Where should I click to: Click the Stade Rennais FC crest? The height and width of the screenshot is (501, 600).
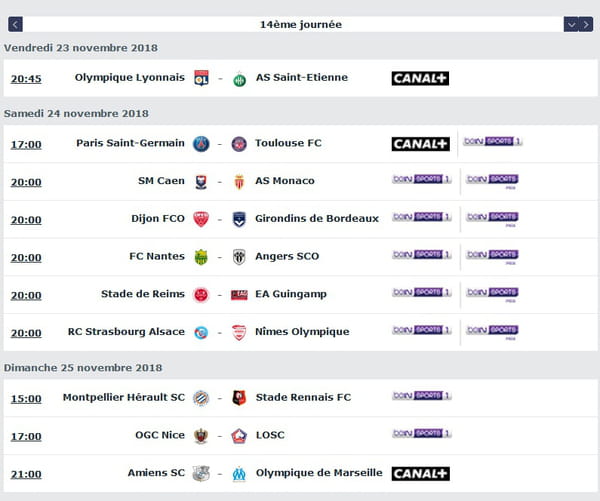(239, 398)
